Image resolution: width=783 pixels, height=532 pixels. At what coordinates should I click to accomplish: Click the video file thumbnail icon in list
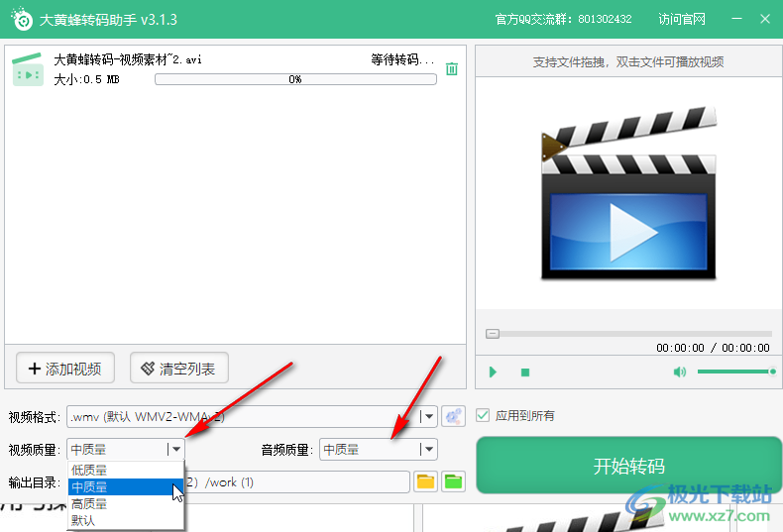(x=28, y=69)
